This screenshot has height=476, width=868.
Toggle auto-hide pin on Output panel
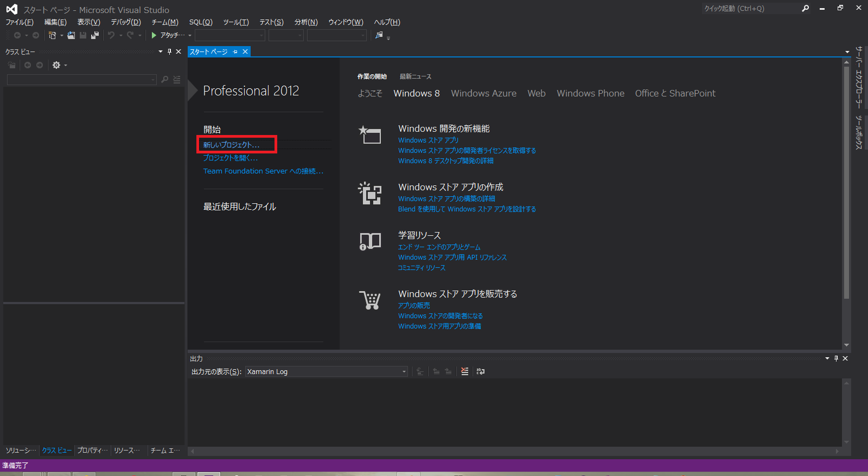[836, 358]
